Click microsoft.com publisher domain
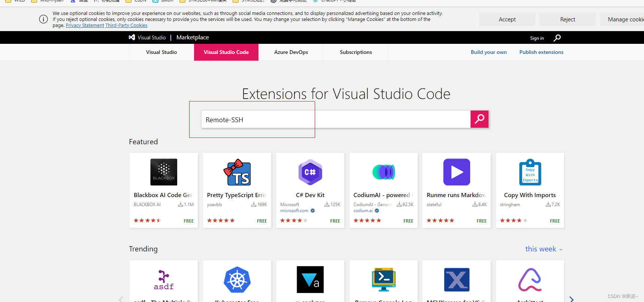This screenshot has height=302, width=644. coord(294,211)
